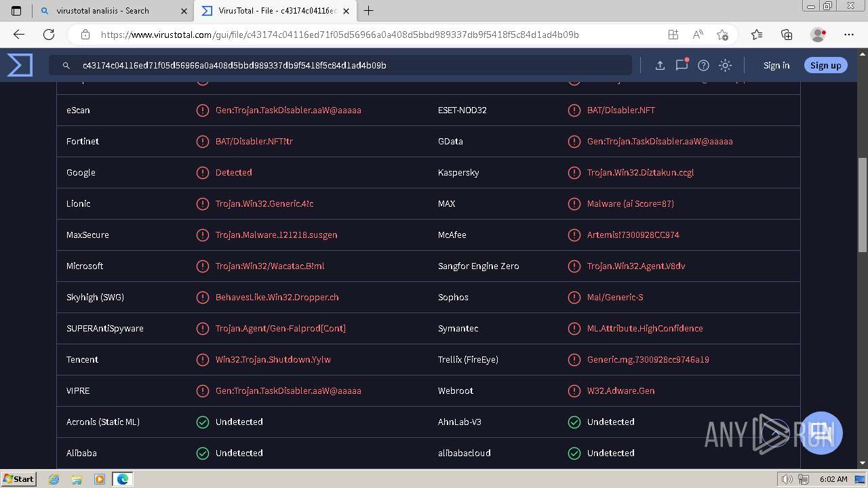View site information lock icon

[x=85, y=35]
